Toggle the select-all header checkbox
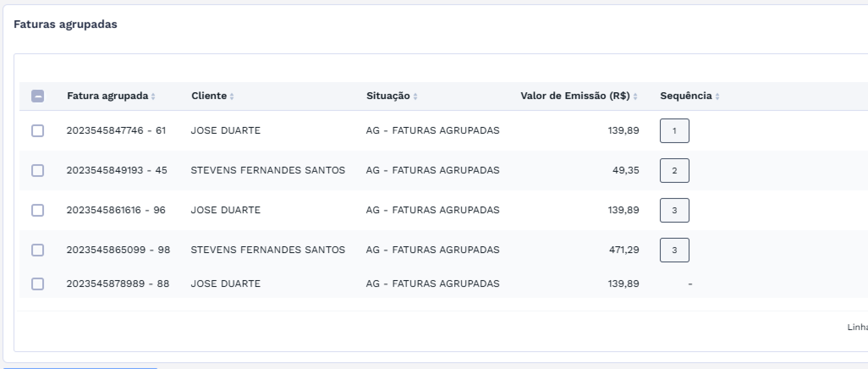 click(x=38, y=96)
